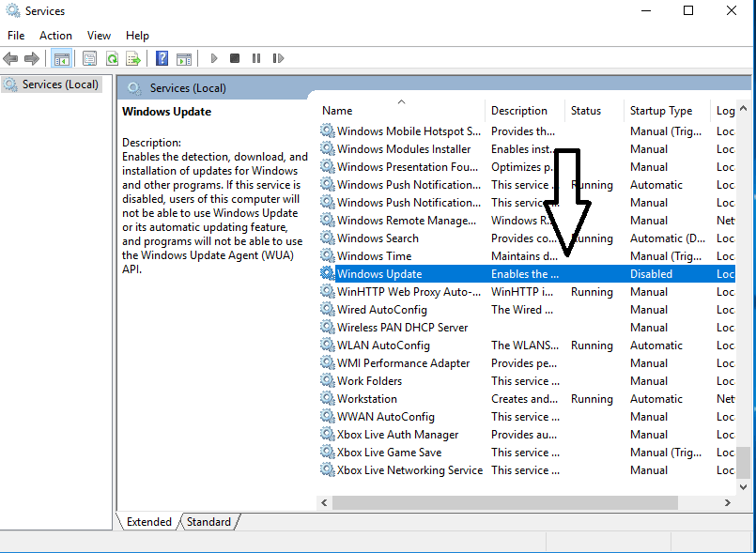
Task: Click the gear icon beside Windows Time
Action: (x=328, y=255)
